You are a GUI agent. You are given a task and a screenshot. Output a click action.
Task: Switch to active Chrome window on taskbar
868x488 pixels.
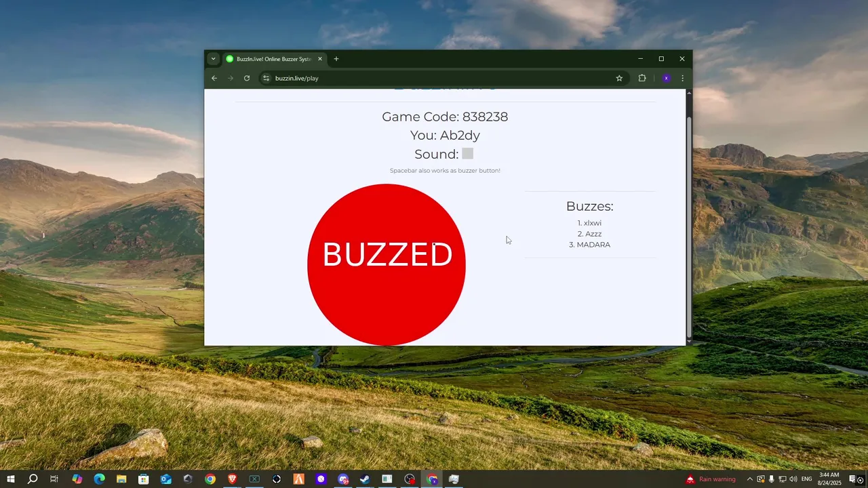(432, 479)
